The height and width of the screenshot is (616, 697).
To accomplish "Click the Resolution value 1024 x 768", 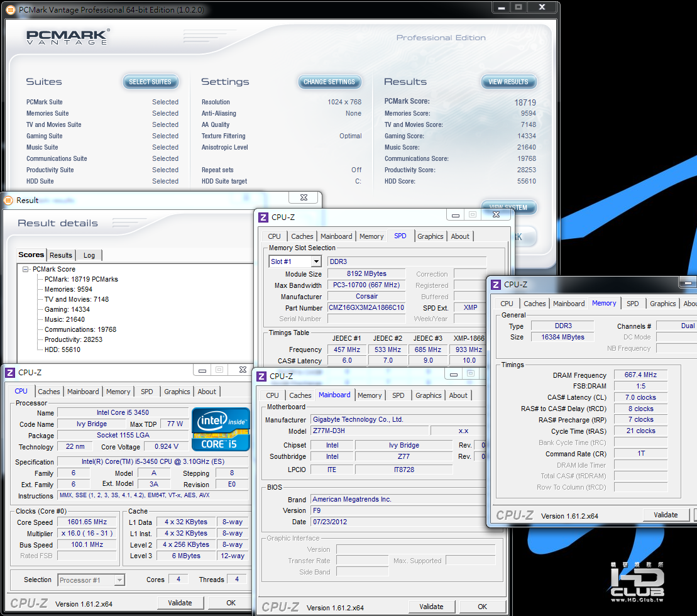I will point(344,102).
